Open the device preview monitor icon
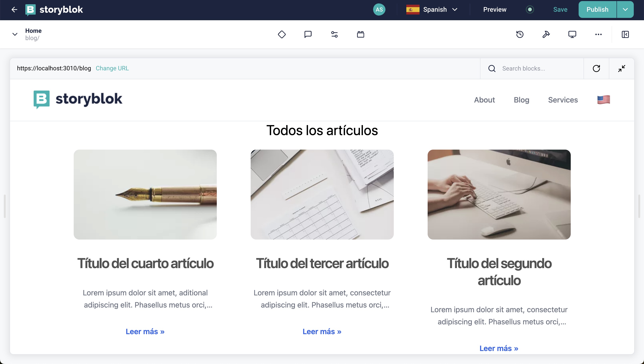Screen dimensions: 644x364 (x=572, y=34)
